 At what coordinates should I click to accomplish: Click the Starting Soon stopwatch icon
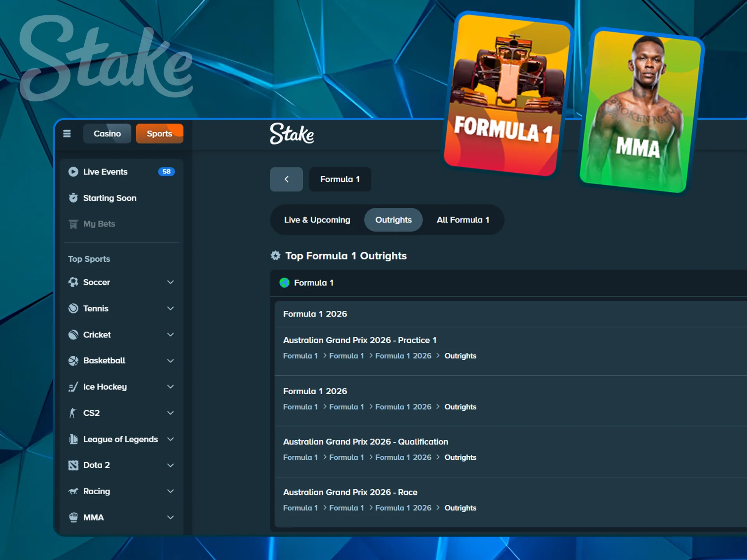point(73,198)
